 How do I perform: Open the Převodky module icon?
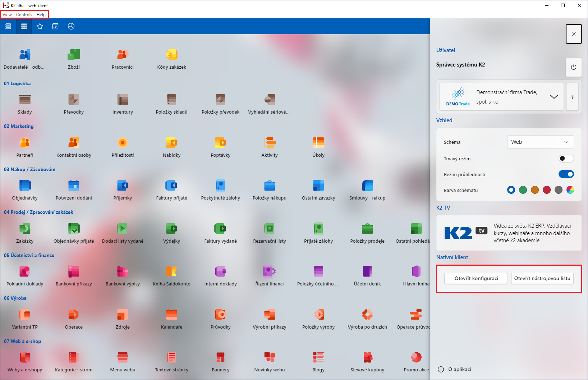click(x=74, y=100)
